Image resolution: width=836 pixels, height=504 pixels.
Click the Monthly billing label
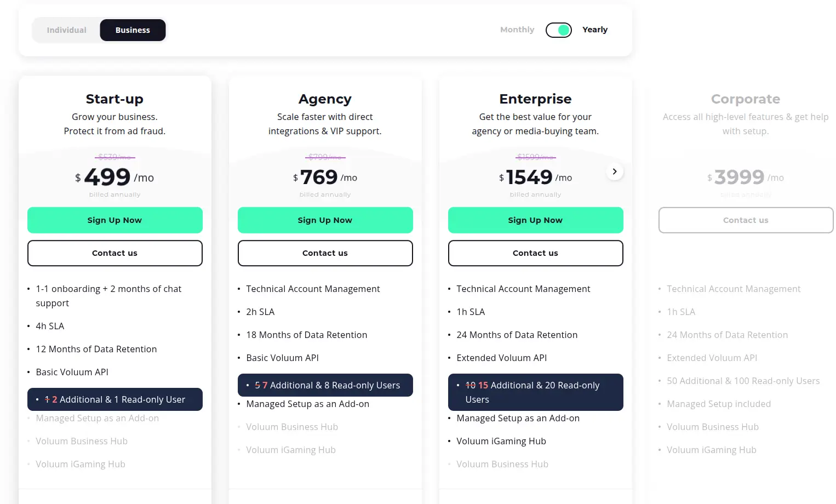517,30
